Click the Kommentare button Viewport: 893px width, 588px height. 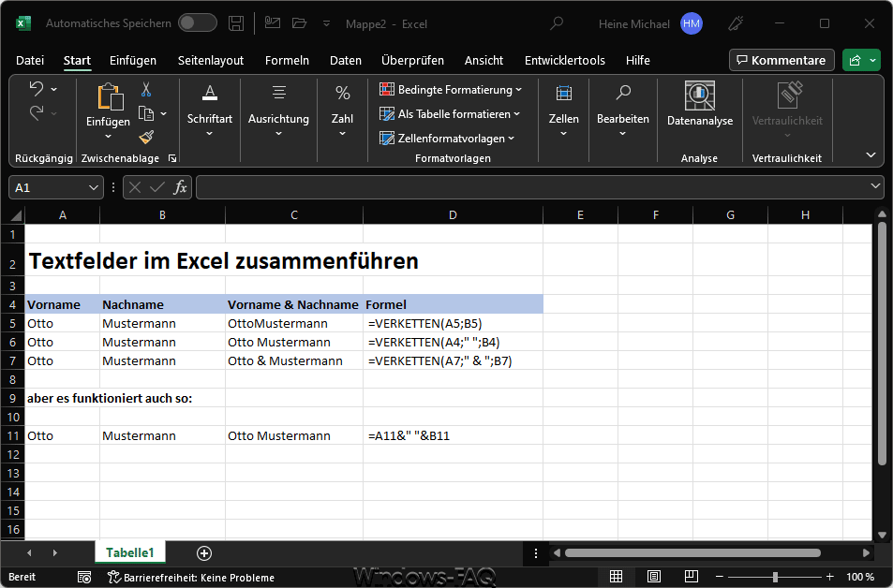point(781,60)
